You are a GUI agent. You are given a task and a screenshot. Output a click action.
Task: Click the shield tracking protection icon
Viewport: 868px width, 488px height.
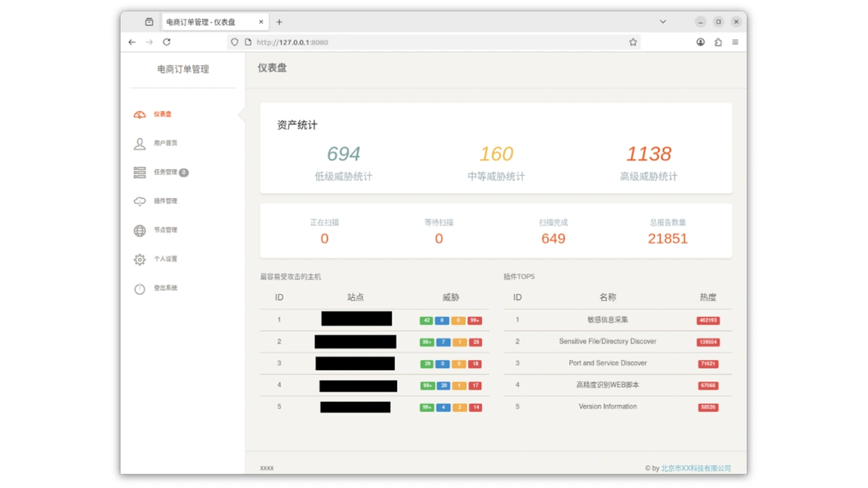click(234, 42)
